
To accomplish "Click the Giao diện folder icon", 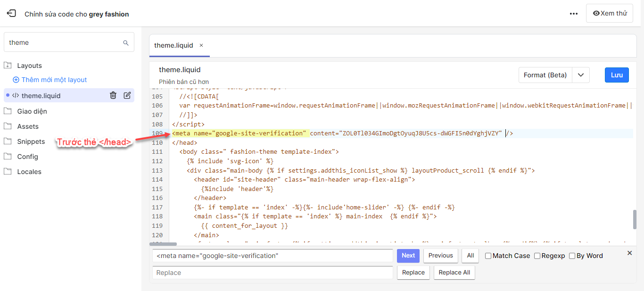I will [x=8, y=111].
